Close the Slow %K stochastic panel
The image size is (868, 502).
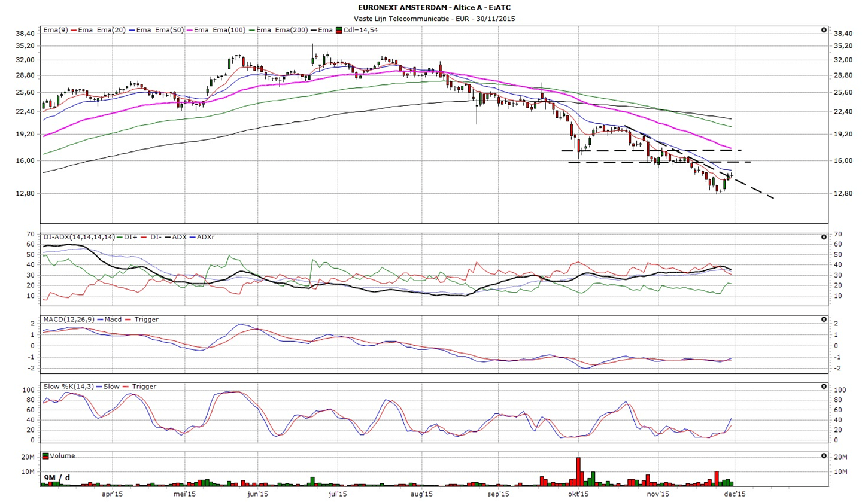coord(824,387)
